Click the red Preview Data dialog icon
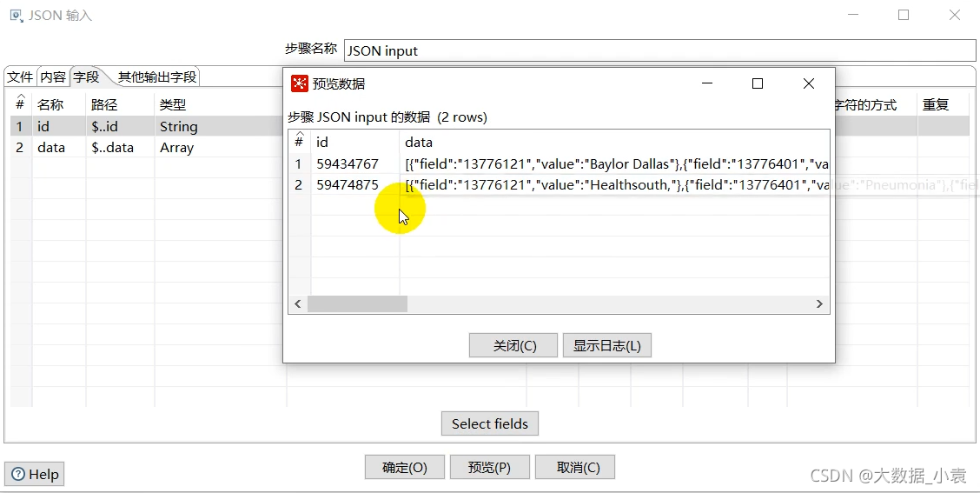 (x=300, y=83)
